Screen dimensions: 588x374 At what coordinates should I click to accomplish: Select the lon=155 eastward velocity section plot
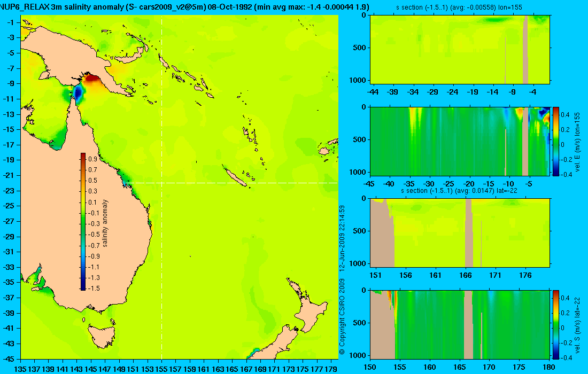click(x=460, y=141)
